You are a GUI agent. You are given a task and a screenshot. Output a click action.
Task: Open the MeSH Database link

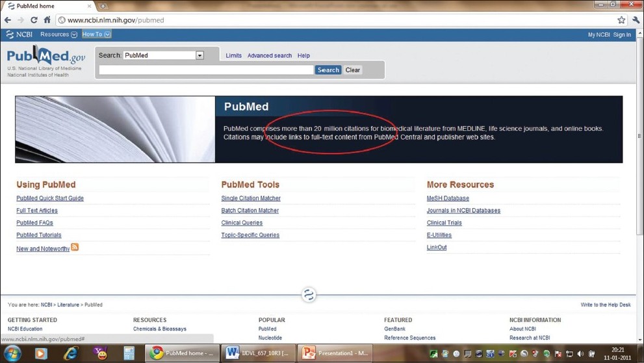[x=448, y=198]
